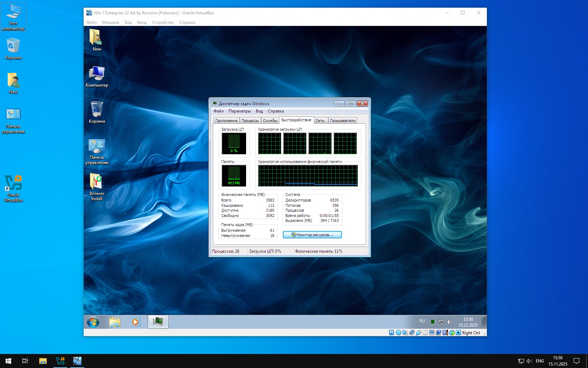Click VirtualBox network adapter status icon

[x=412, y=333]
